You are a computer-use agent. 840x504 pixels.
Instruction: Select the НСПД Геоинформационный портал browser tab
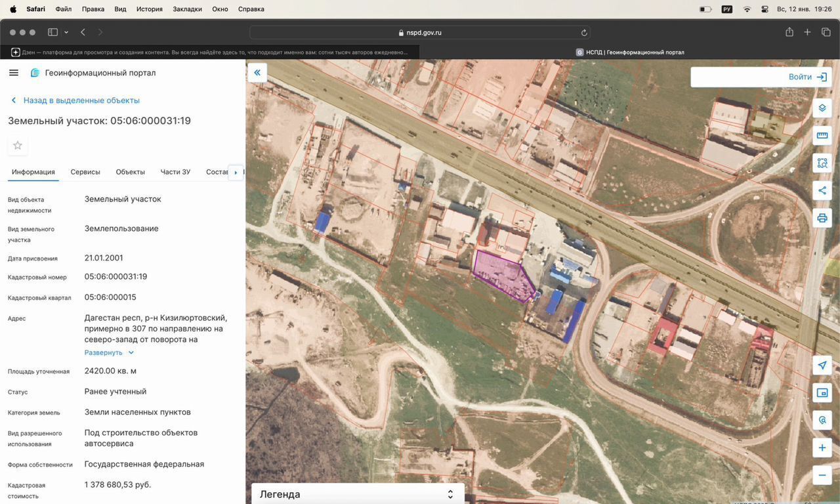[629, 52]
